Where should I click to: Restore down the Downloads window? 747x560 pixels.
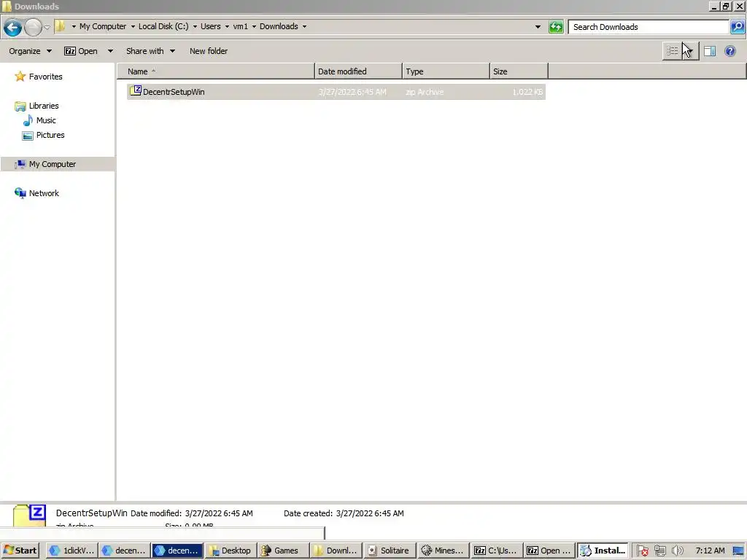pos(726,7)
